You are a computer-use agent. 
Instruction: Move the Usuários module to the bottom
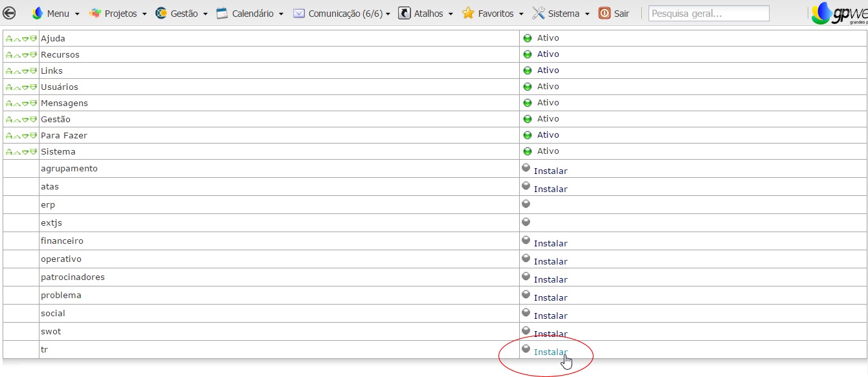[34, 87]
